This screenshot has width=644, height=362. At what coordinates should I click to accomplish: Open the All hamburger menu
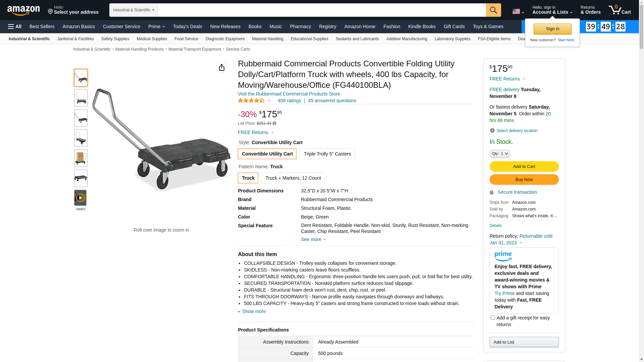(x=15, y=26)
